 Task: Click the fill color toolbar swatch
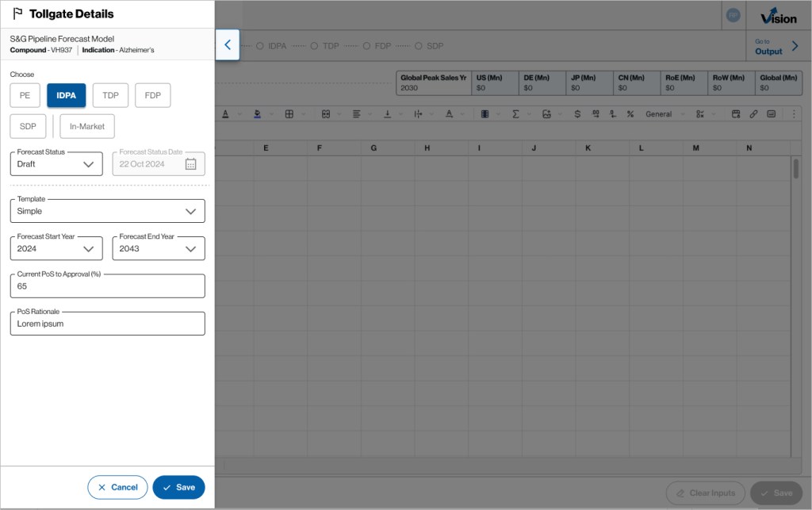point(258,114)
